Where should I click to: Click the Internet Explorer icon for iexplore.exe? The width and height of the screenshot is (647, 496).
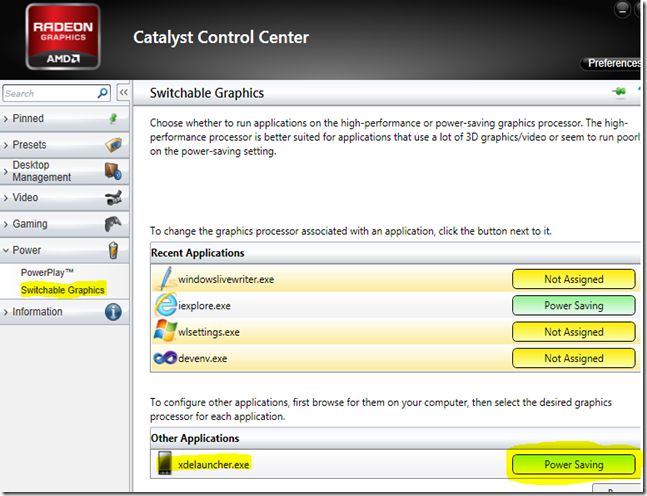pos(165,305)
